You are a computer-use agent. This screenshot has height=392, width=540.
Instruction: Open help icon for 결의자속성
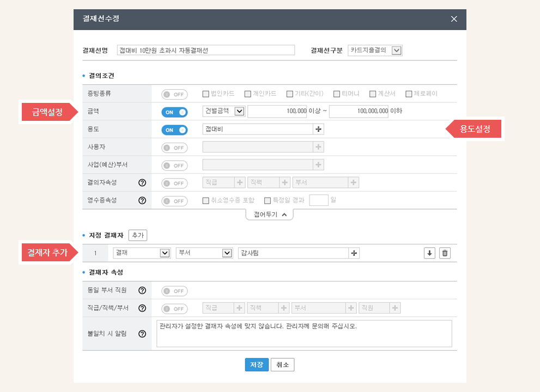pos(142,183)
